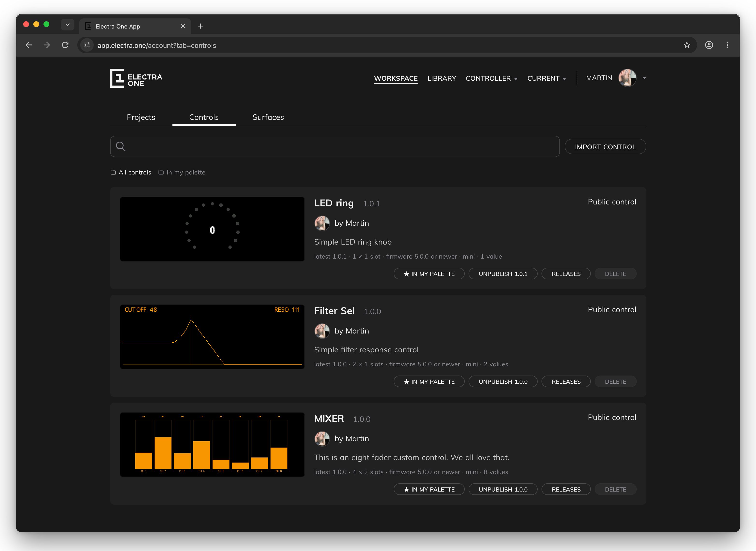Close the Electra One App tab
Screen dimensions: 756x551
(x=183, y=26)
